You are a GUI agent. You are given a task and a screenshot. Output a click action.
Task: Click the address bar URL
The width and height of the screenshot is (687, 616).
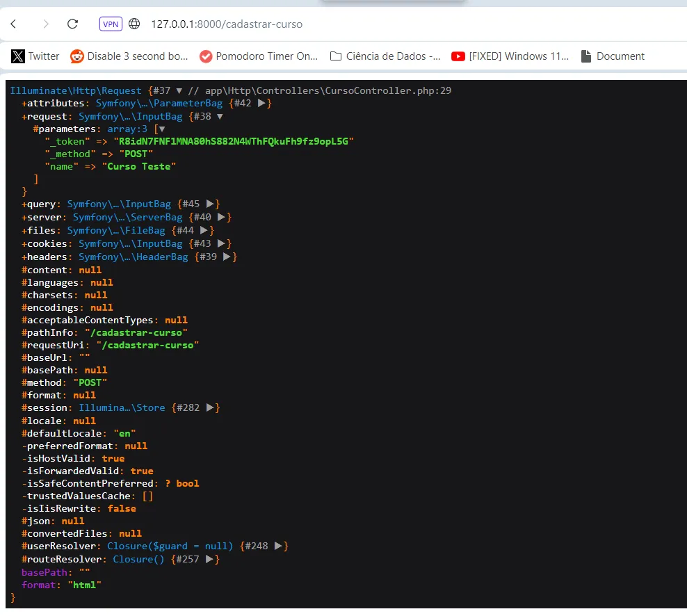click(x=227, y=24)
